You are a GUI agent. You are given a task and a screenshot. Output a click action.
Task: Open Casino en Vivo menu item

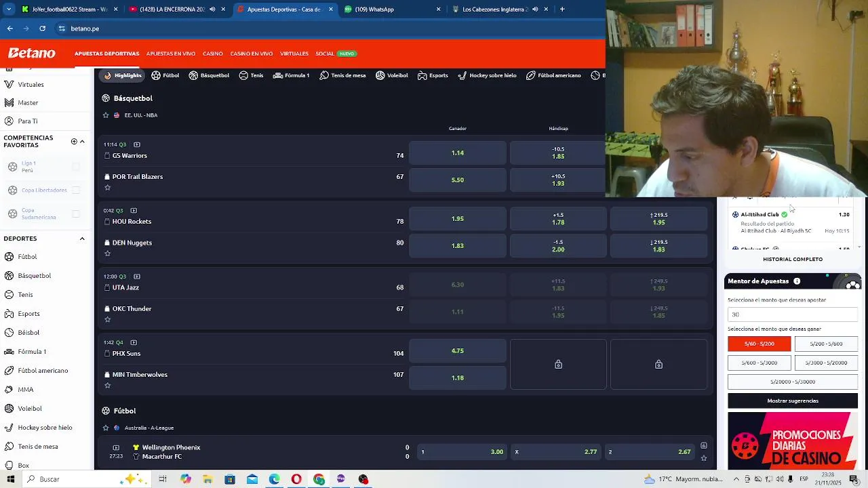point(252,54)
